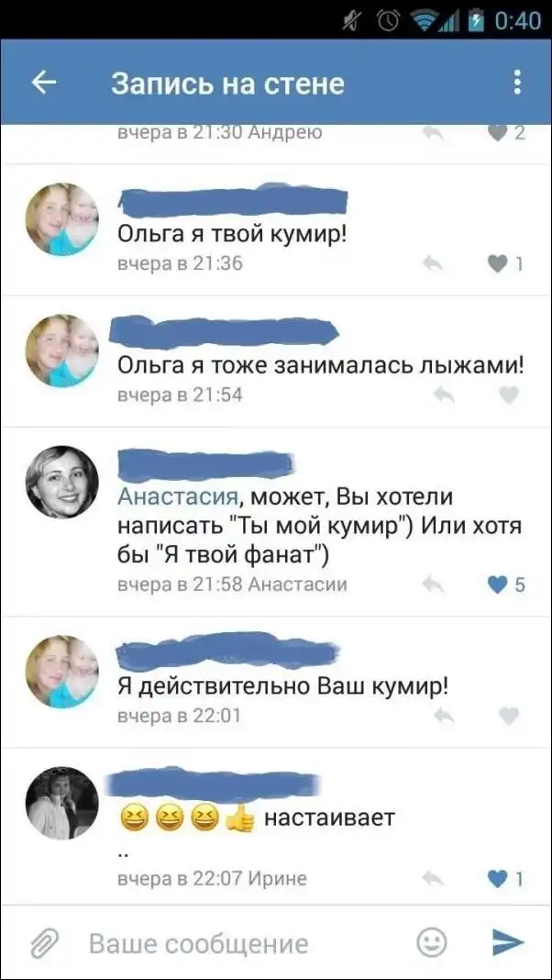The width and height of the screenshot is (552, 980).
Task: Reply to the comment posted at 21:58
Action: [433, 585]
